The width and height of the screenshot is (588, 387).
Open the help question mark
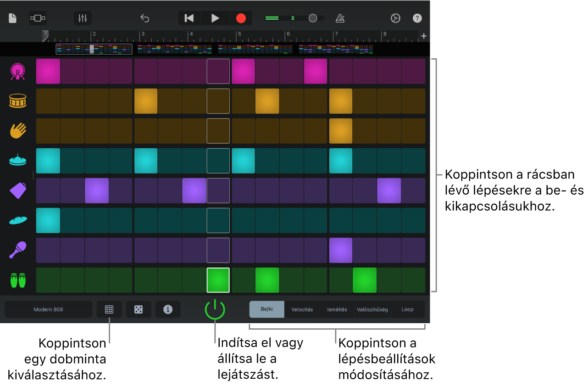417,18
